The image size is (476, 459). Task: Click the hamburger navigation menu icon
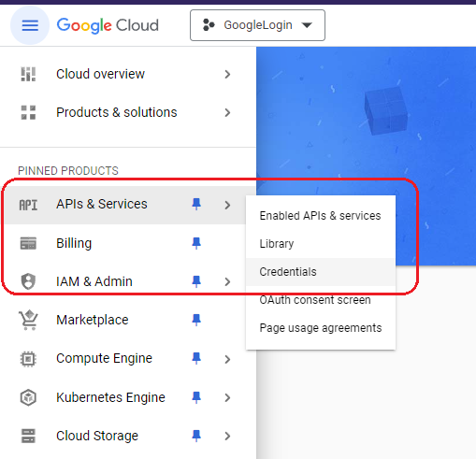click(x=30, y=25)
